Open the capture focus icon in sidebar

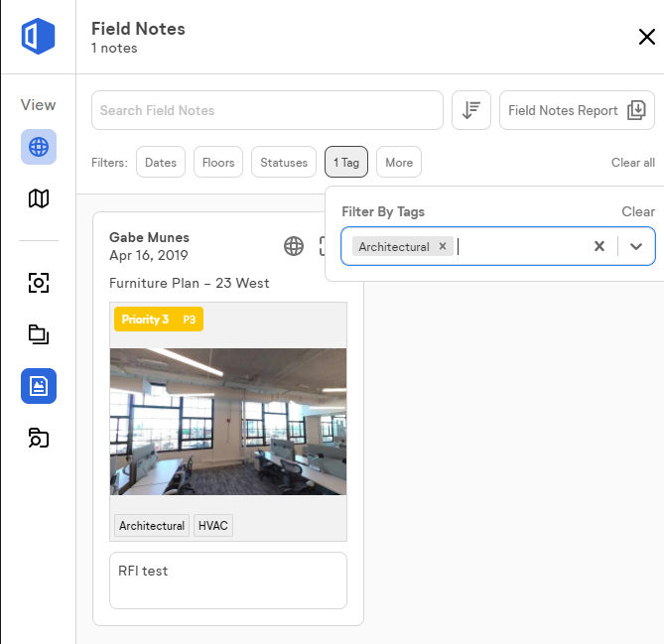[39, 283]
